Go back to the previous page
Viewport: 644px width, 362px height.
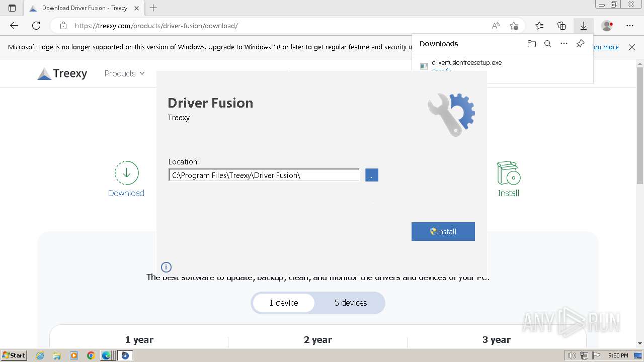(14, 26)
